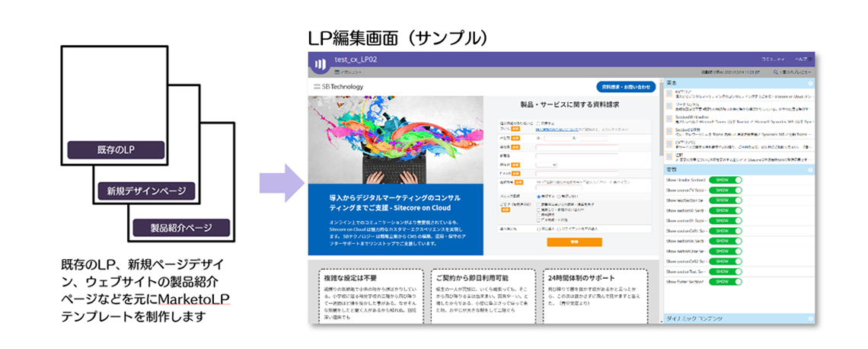The height and width of the screenshot is (349, 868).
Task: Select the 自社導入 radio option
Action: pos(538,229)
